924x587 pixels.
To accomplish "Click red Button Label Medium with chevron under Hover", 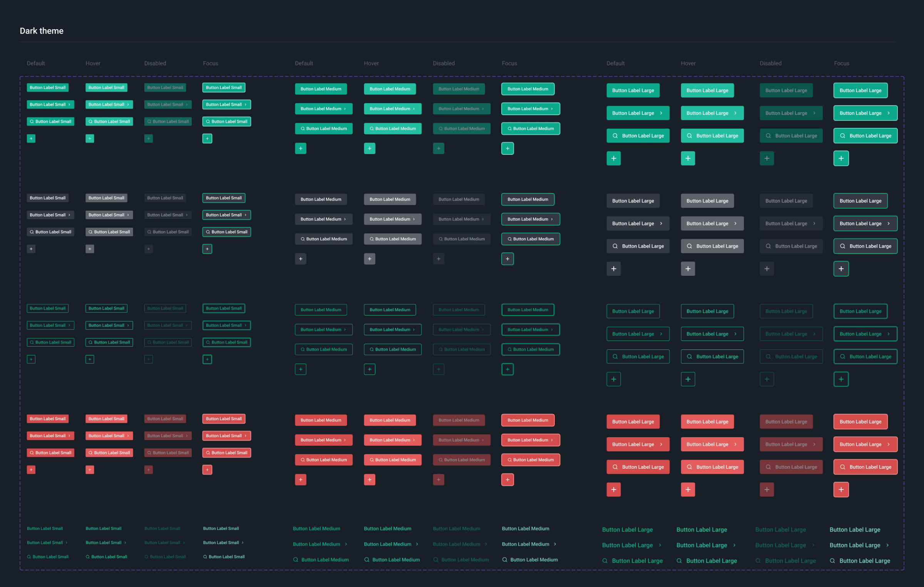I will [392, 440].
